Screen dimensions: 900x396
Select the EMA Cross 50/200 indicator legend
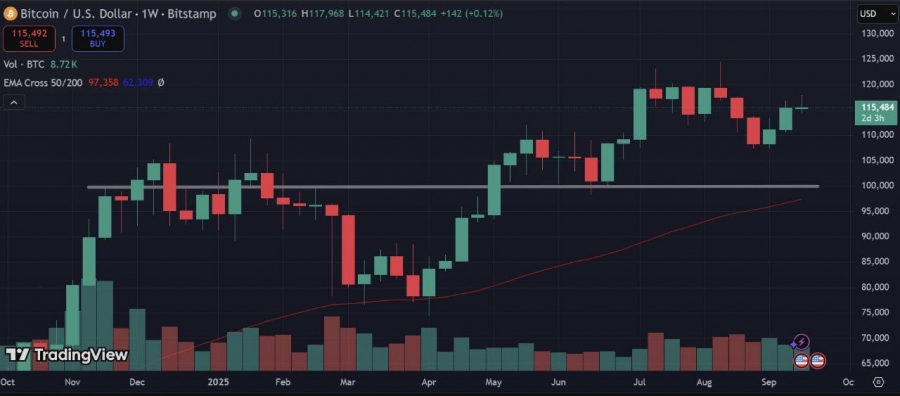pos(44,83)
